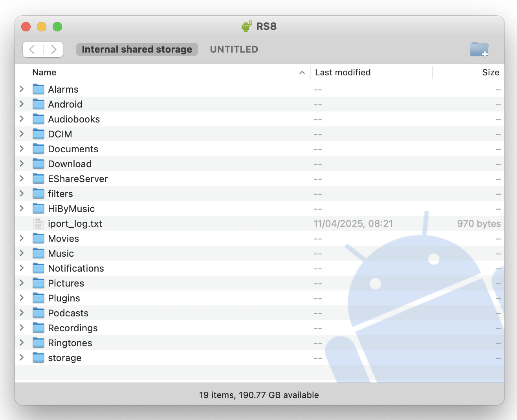Click the new folder icon in toolbar
This screenshot has width=517, height=420.
pyautogui.click(x=479, y=49)
